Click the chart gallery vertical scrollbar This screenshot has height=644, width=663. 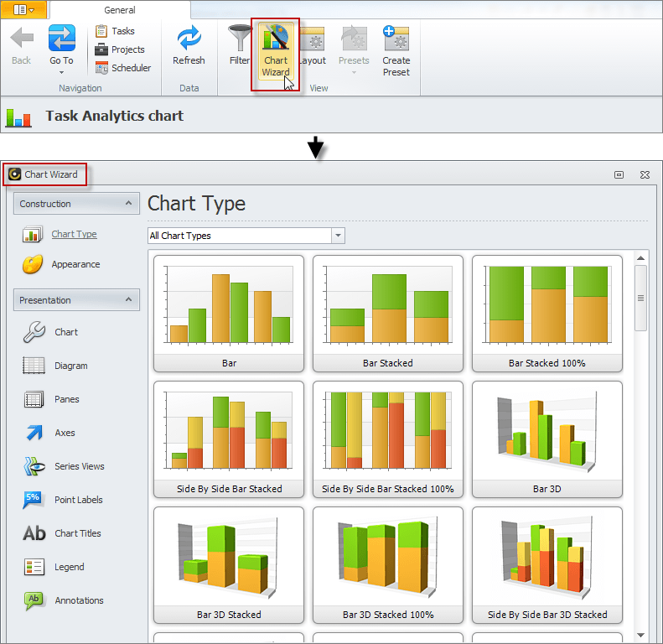[640, 298]
